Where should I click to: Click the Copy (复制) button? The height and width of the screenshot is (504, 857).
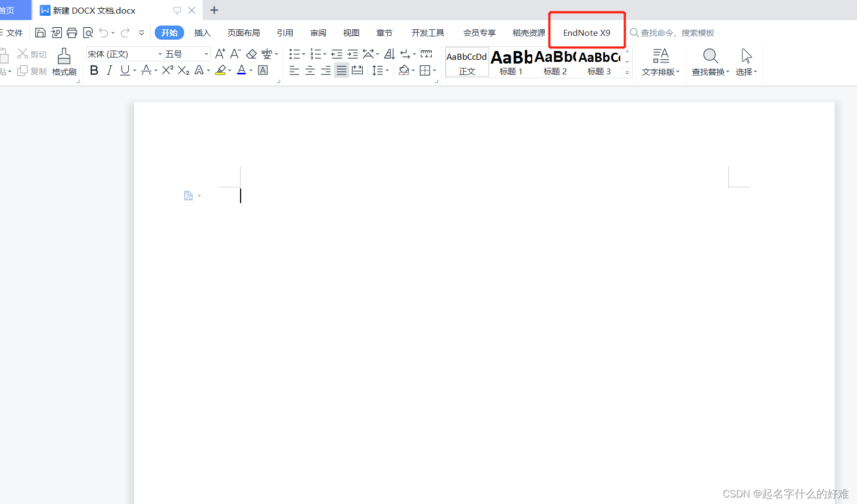32,71
